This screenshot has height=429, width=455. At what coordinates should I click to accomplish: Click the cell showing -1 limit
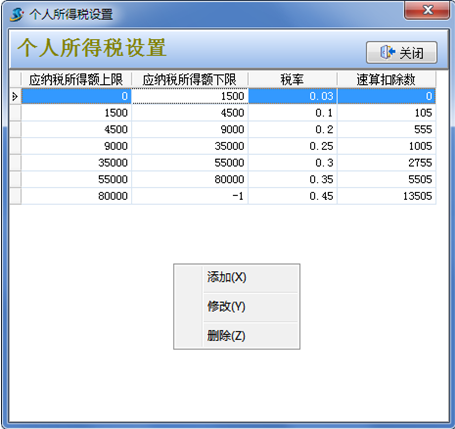190,196
